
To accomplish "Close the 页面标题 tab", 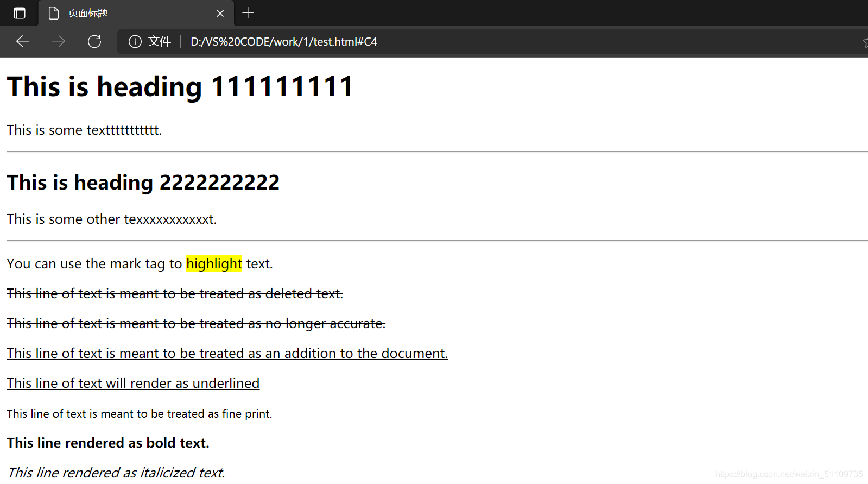I will pos(220,13).
